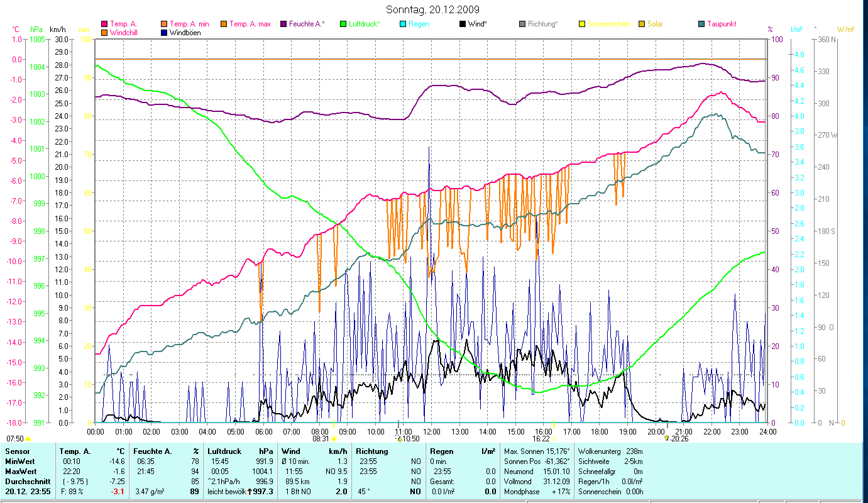868x503 pixels.
Task: Click the yellow icon next to 07:50
Action: pos(28,439)
